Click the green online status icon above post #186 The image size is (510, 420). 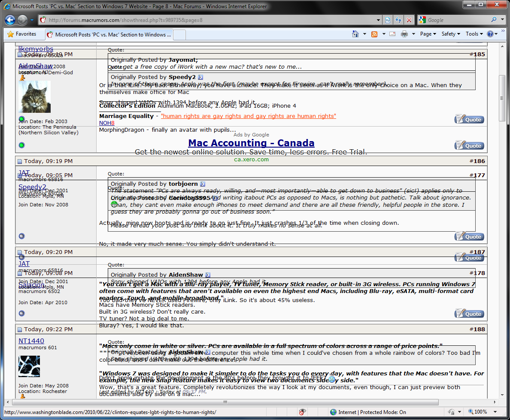pyautogui.click(x=22, y=145)
